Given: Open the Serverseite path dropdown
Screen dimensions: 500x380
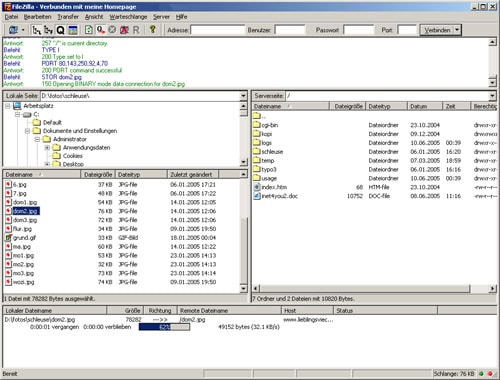Looking at the screenshot, I should click(492, 96).
